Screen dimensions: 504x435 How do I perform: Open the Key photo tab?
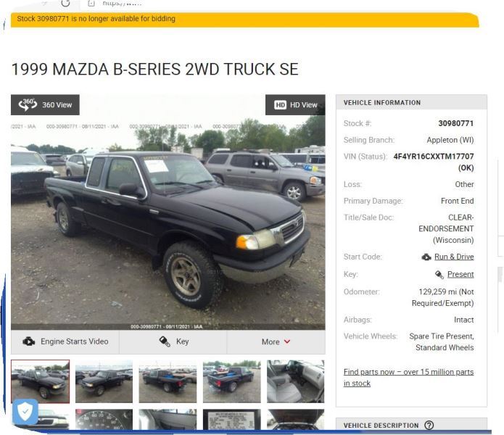coord(173,341)
